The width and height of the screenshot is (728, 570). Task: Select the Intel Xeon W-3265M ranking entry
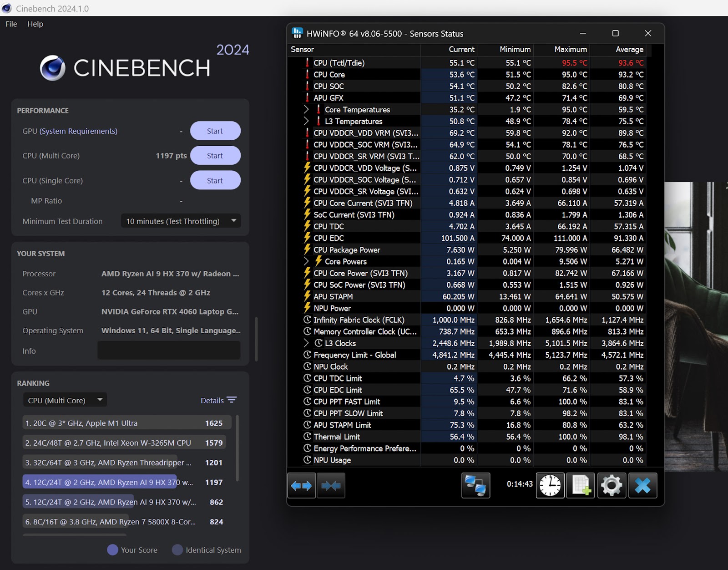click(124, 443)
